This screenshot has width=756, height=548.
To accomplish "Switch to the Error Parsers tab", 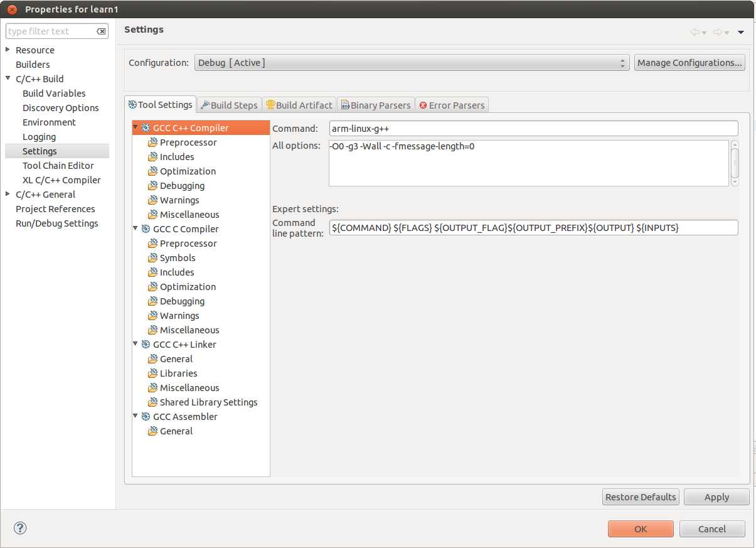I will pos(452,105).
